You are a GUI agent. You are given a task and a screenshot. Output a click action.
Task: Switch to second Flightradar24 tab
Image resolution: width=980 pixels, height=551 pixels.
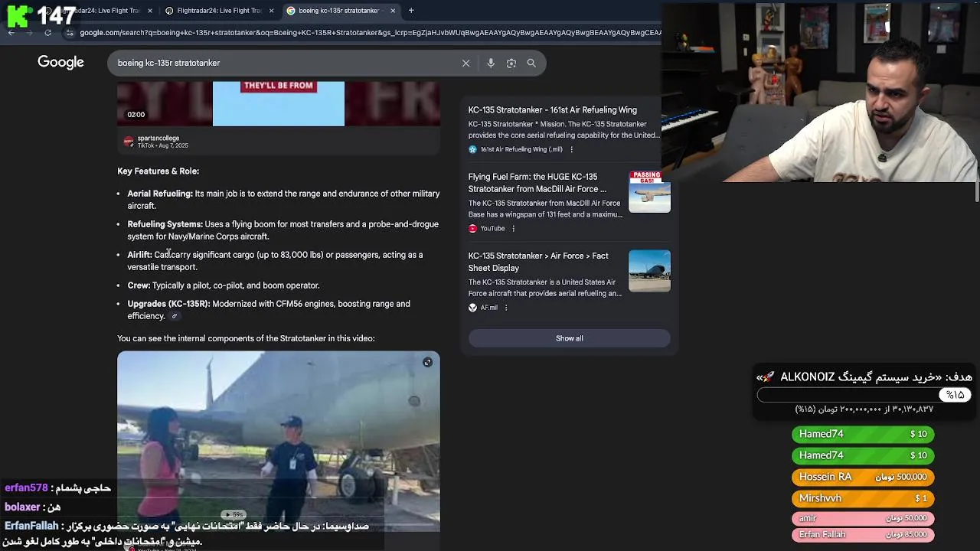tap(218, 11)
